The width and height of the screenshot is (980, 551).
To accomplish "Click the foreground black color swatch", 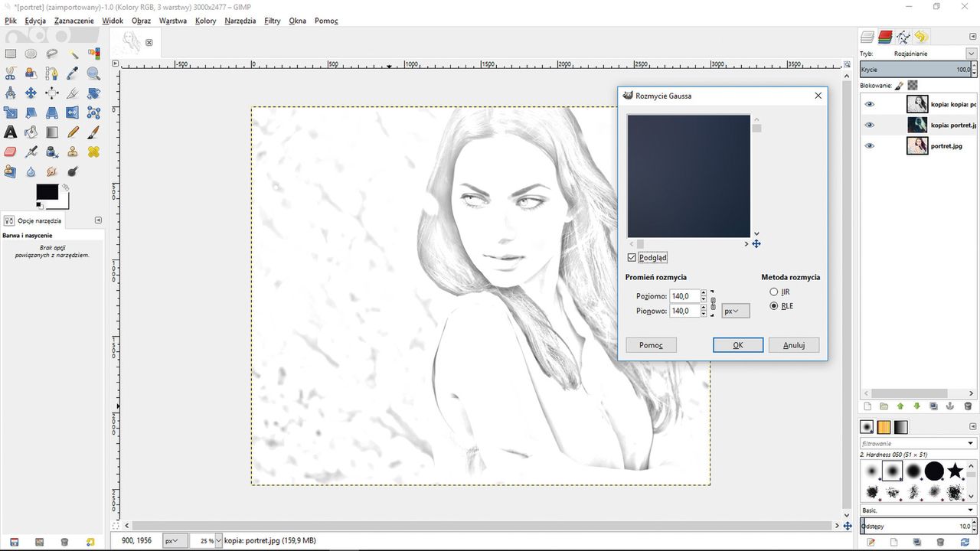I will pos(47,192).
